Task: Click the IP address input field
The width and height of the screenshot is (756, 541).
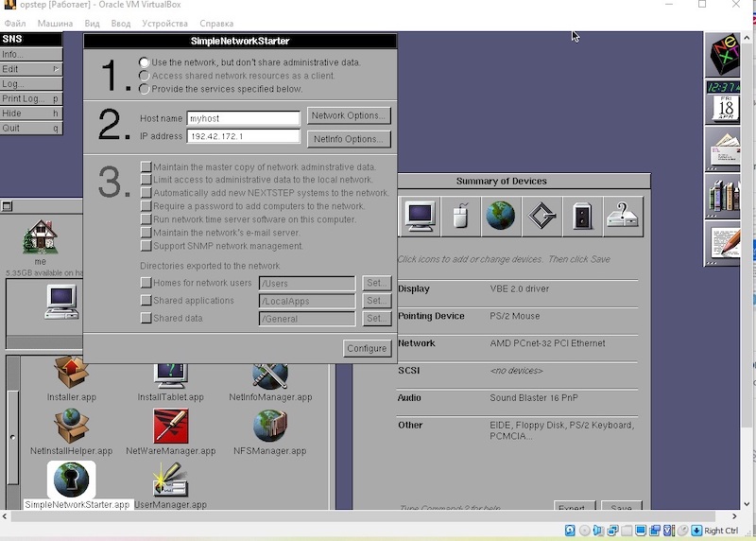Action: coord(243,137)
